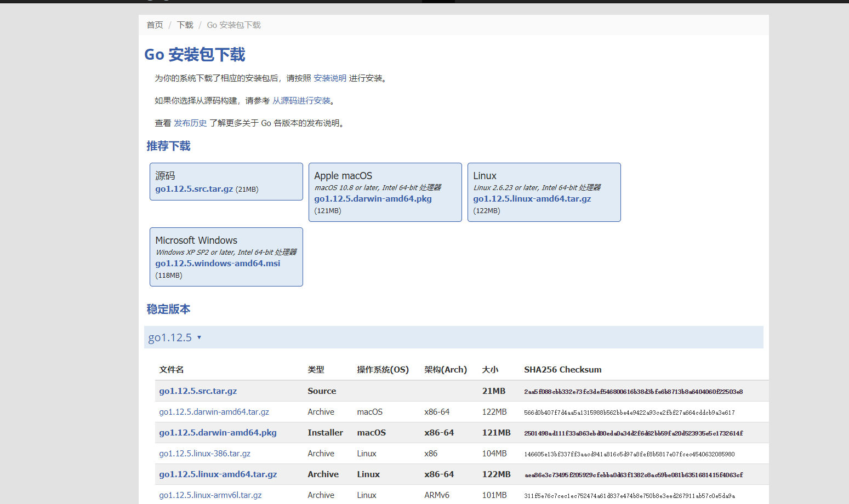Viewport: 849px width, 504px height.
Task: Click the 稳定版本 section heading
Action: pos(168,310)
